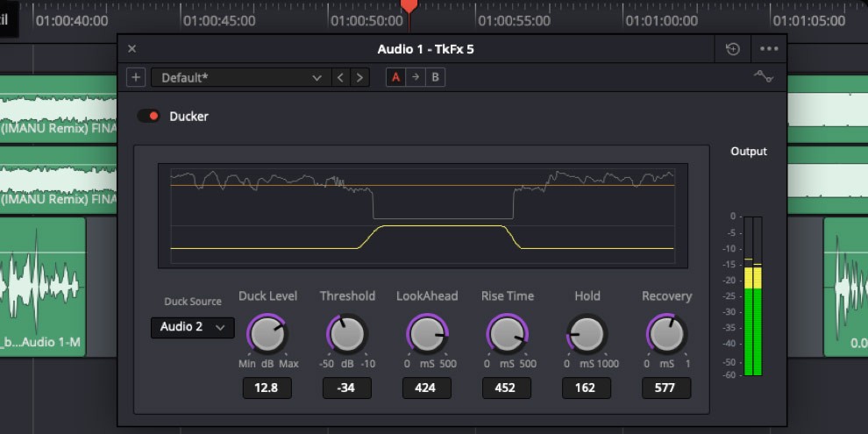Image resolution: width=868 pixels, height=434 pixels.
Task: Click the Threshold knob
Action: (347, 333)
